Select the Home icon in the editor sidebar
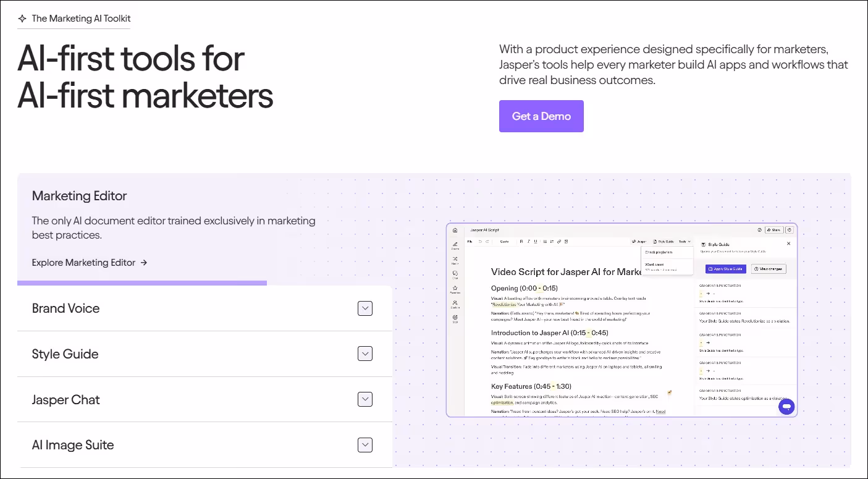This screenshot has width=868, height=479. pos(455,230)
